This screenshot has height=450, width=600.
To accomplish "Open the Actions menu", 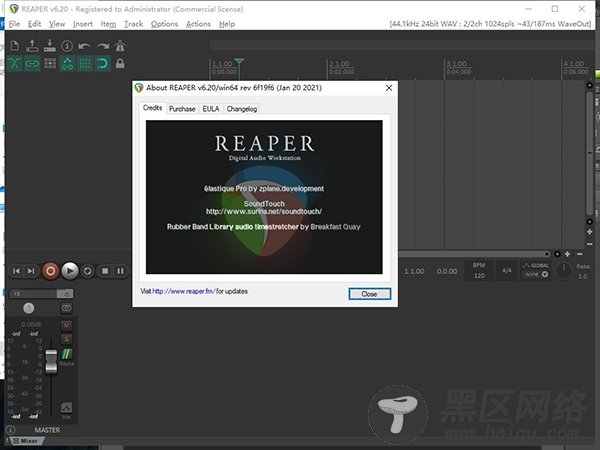I will pyautogui.click(x=199, y=24).
